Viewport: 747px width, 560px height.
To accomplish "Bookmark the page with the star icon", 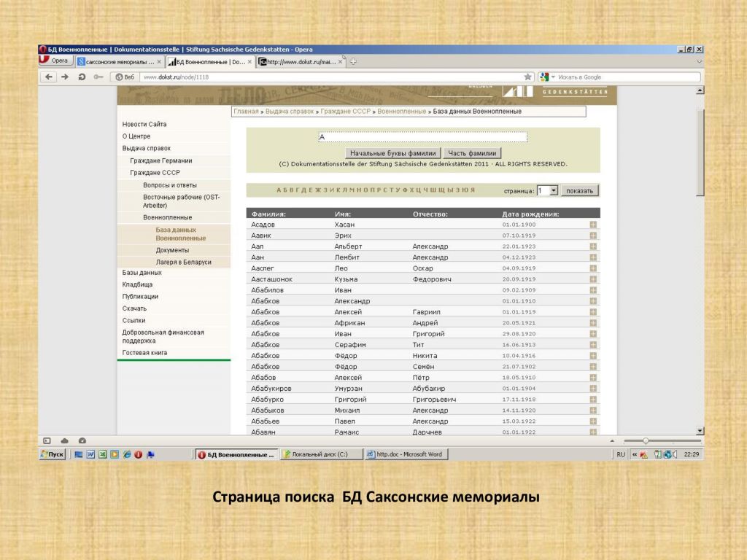I will (x=528, y=77).
